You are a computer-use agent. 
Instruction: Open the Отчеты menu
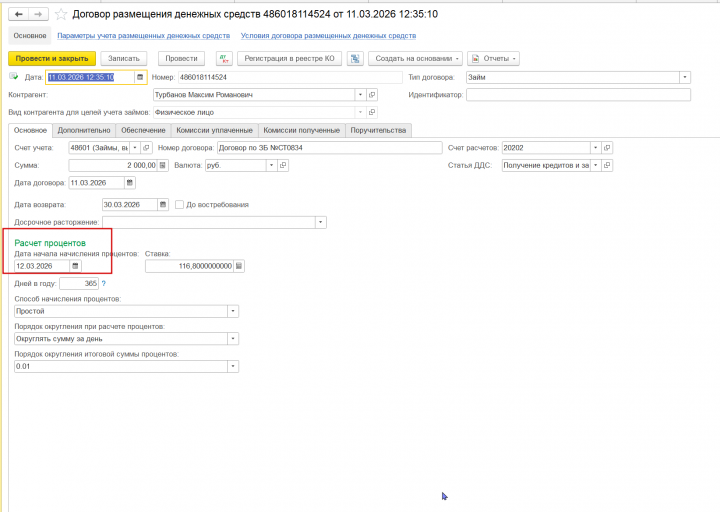(493, 59)
